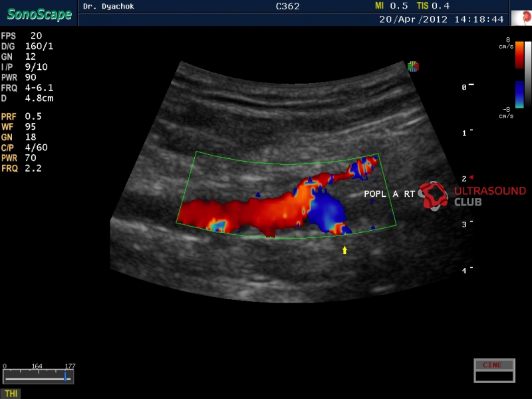The image size is (532, 399).
Task: Click the time 14:18:44
Action: tap(479, 19)
